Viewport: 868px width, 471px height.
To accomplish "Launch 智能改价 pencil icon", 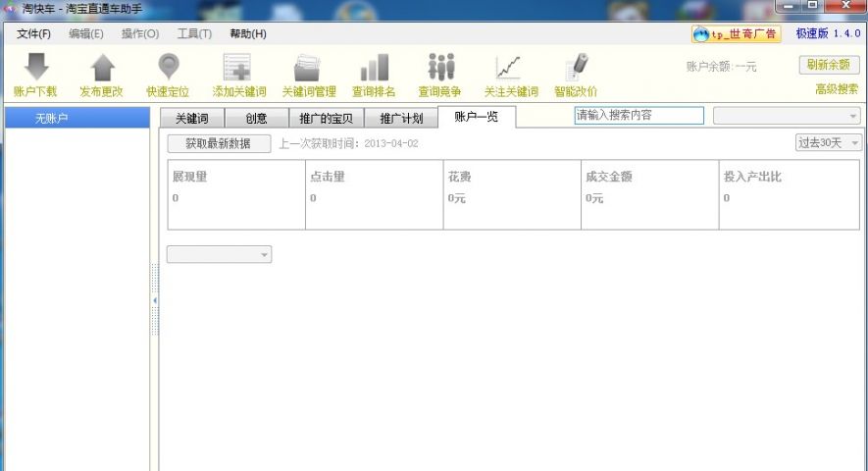I will 576,67.
